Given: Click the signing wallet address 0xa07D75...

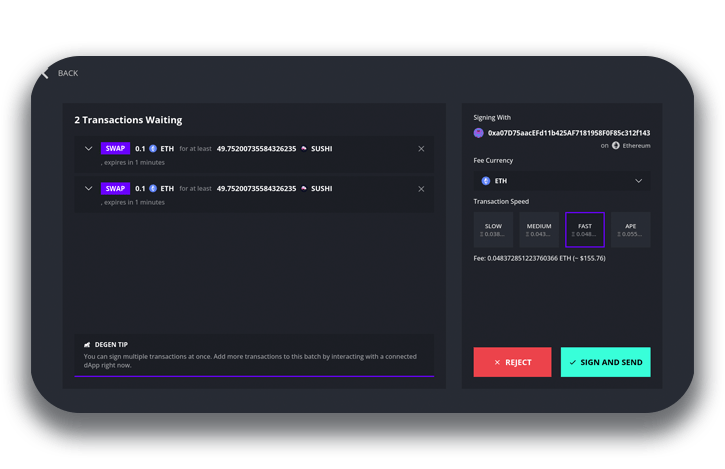Looking at the screenshot, I should click(x=569, y=133).
